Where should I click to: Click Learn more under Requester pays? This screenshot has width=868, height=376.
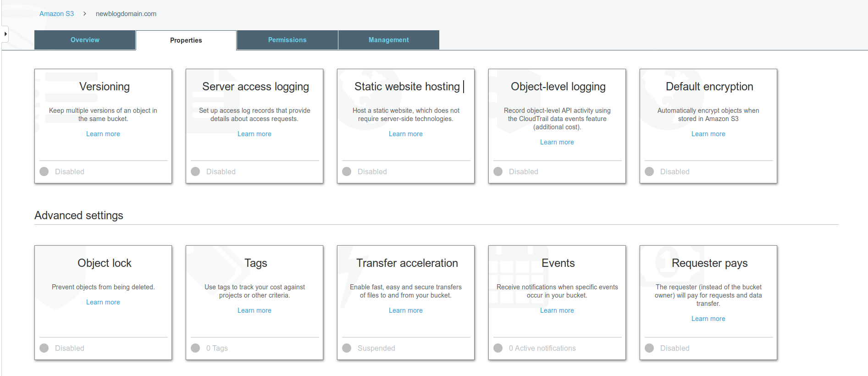(708, 319)
